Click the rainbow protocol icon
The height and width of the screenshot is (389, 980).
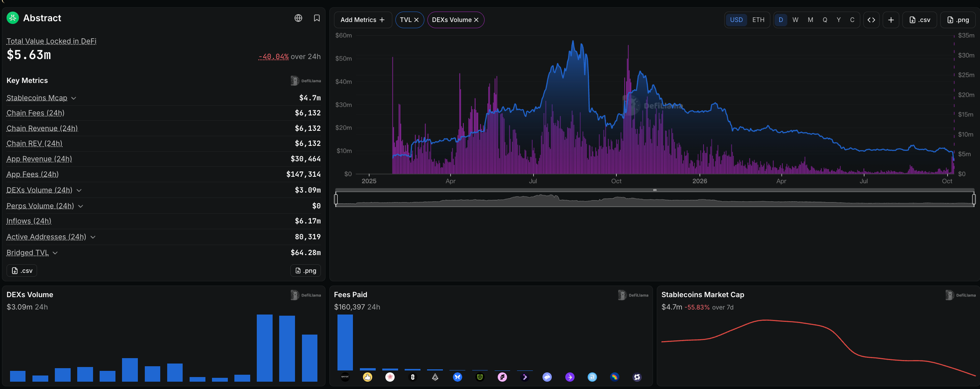pos(615,377)
